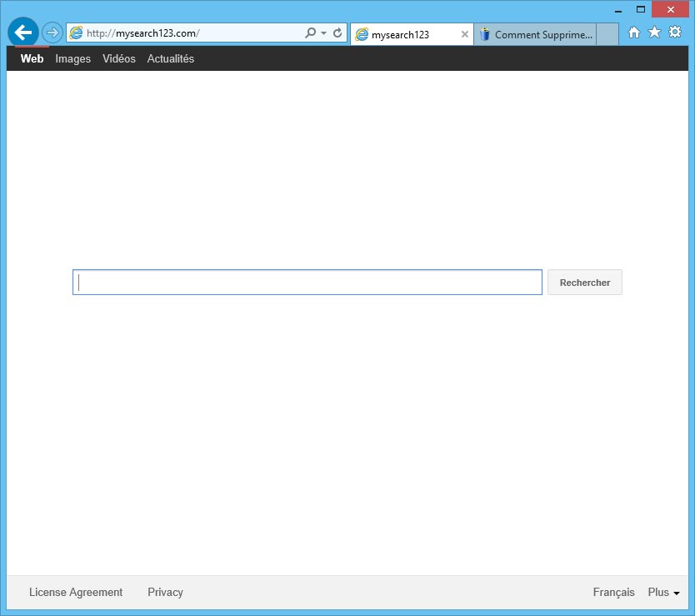Viewport: 695px width, 616px height.
Task: Choose the Français language link
Action: (x=613, y=592)
